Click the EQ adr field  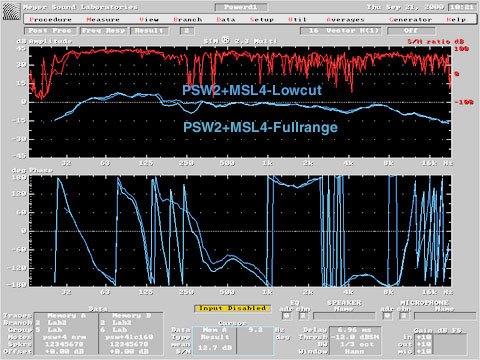point(286,316)
